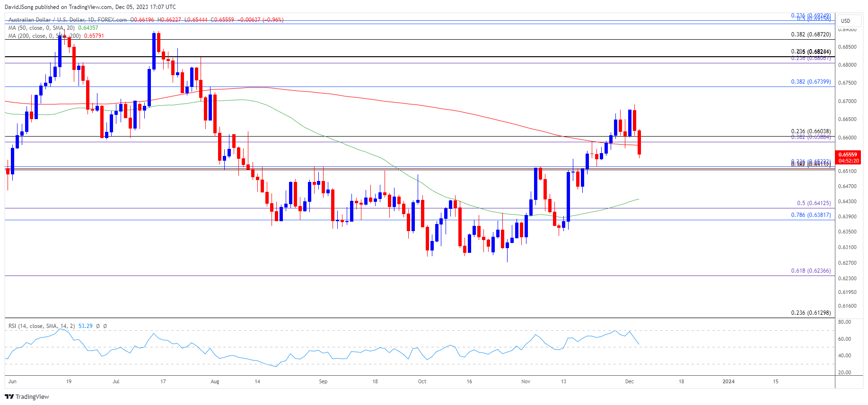Click the bar countdown timer 04:52:20

pyautogui.click(x=848, y=161)
